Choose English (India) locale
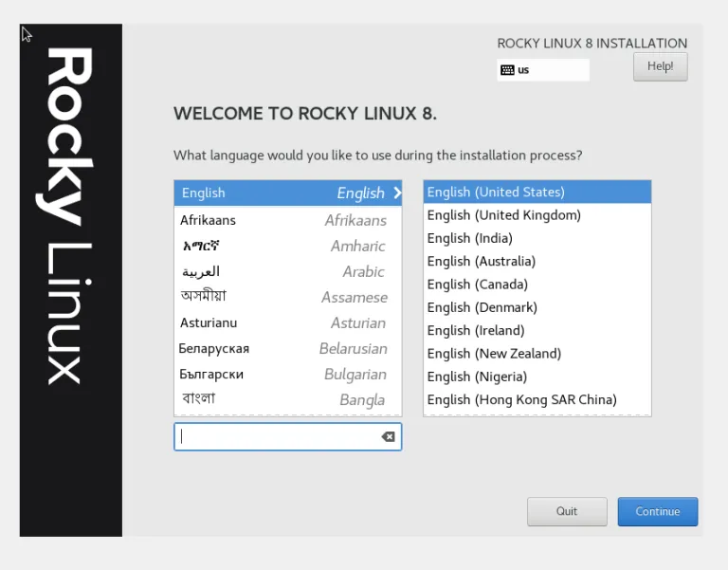Screen dimensions: 728x570 pos(537,238)
